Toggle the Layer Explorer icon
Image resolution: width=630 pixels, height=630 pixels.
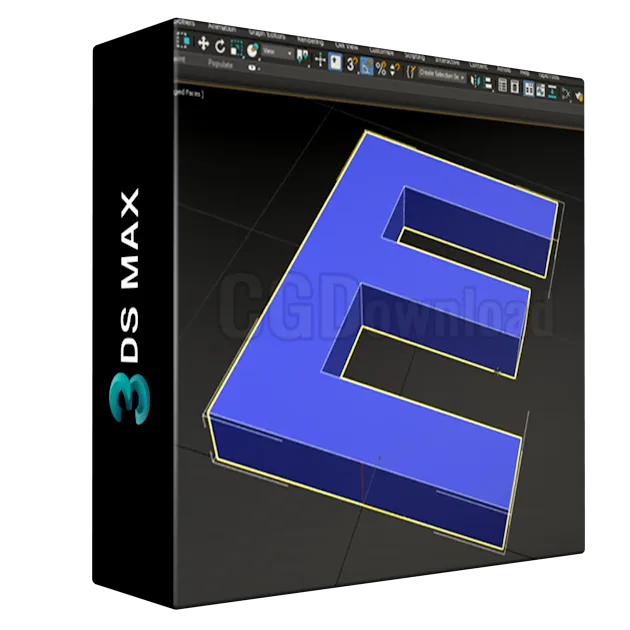tap(515, 86)
